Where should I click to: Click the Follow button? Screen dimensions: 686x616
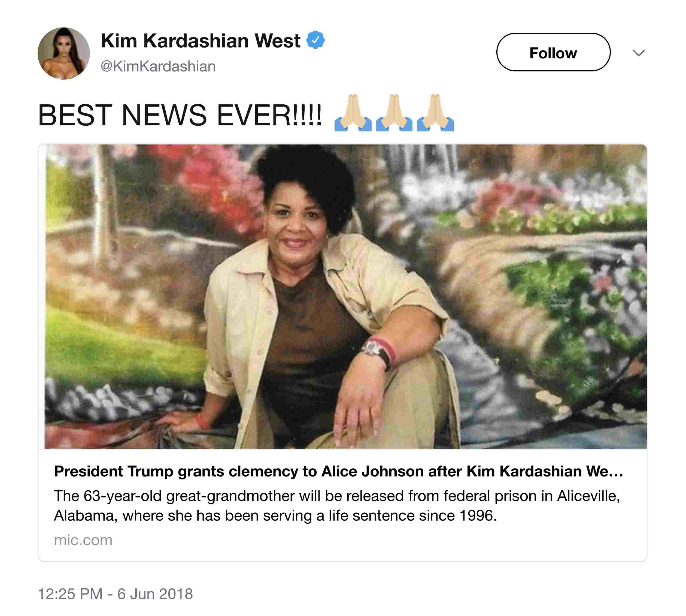tap(553, 52)
